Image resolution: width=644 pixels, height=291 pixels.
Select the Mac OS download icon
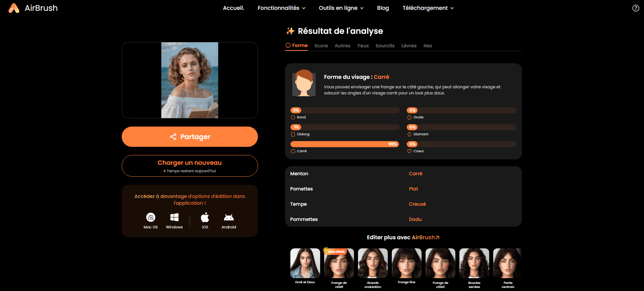[151, 217]
